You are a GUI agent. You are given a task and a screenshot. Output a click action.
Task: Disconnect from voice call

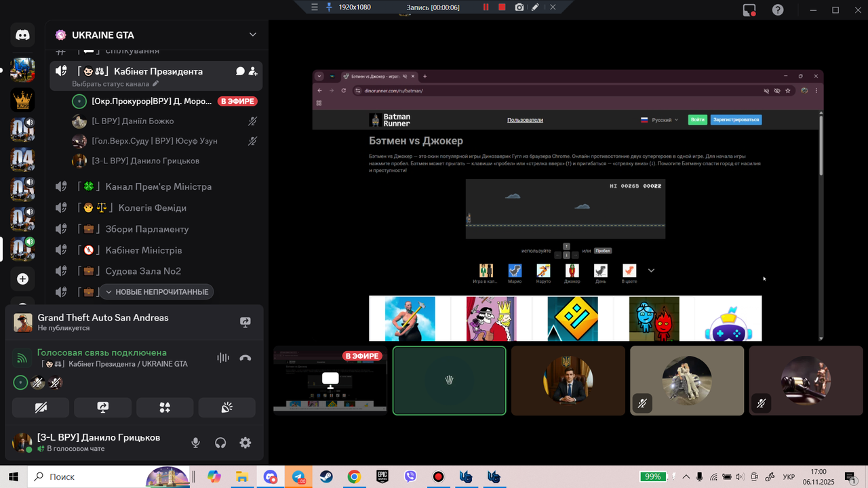pyautogui.click(x=245, y=358)
